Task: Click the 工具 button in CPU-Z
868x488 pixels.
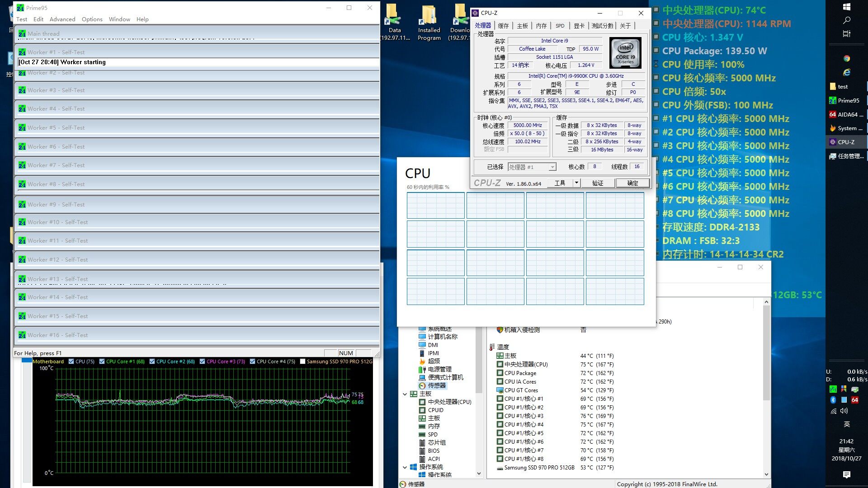Action: point(560,183)
